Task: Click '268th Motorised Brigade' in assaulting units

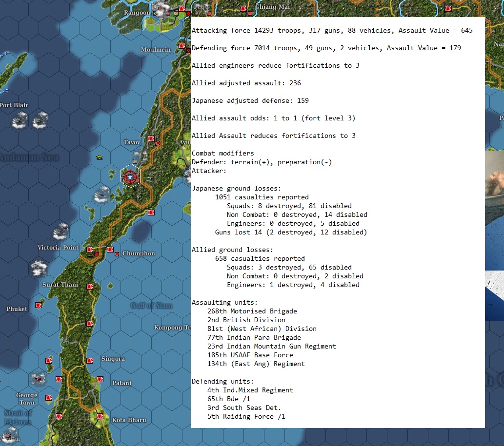Action: point(252,311)
